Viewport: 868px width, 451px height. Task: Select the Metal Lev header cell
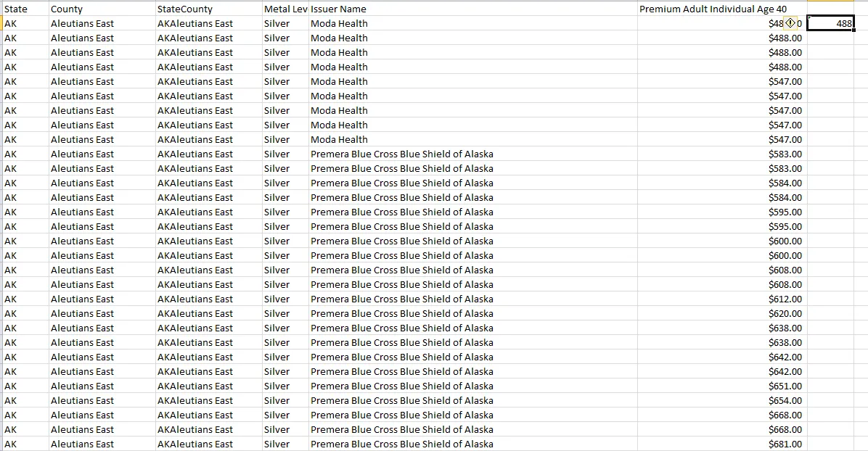(x=285, y=9)
